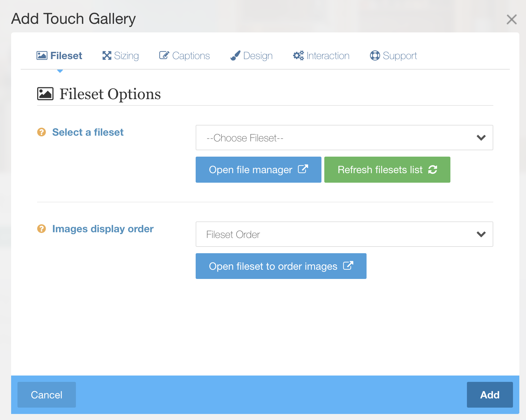The image size is (526, 420).
Task: Open the Interaction tab
Action: [x=321, y=56]
